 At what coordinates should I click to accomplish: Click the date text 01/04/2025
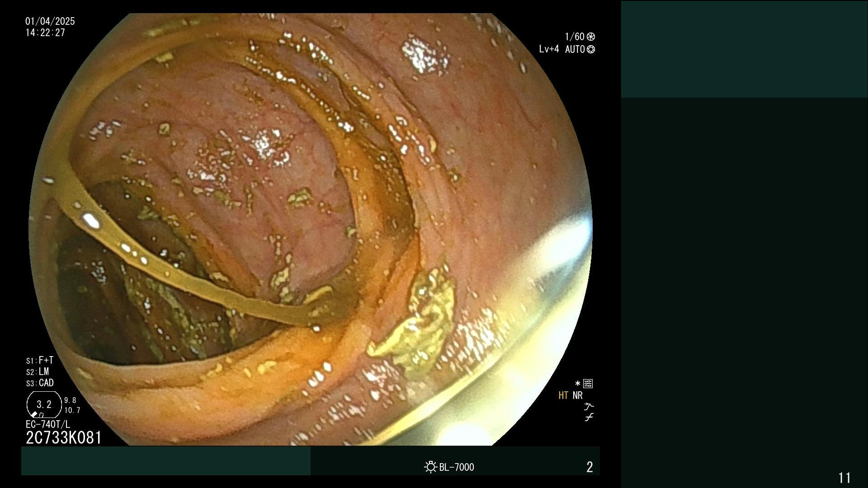[50, 21]
